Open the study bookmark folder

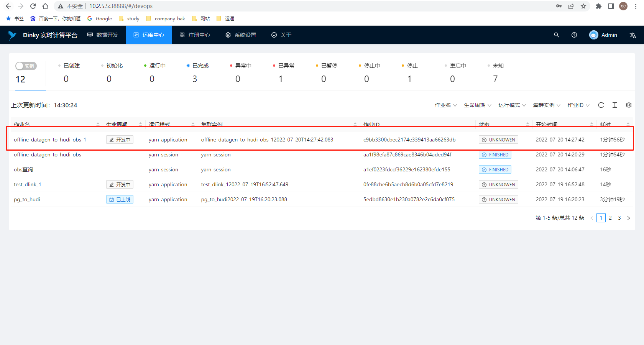click(x=129, y=18)
